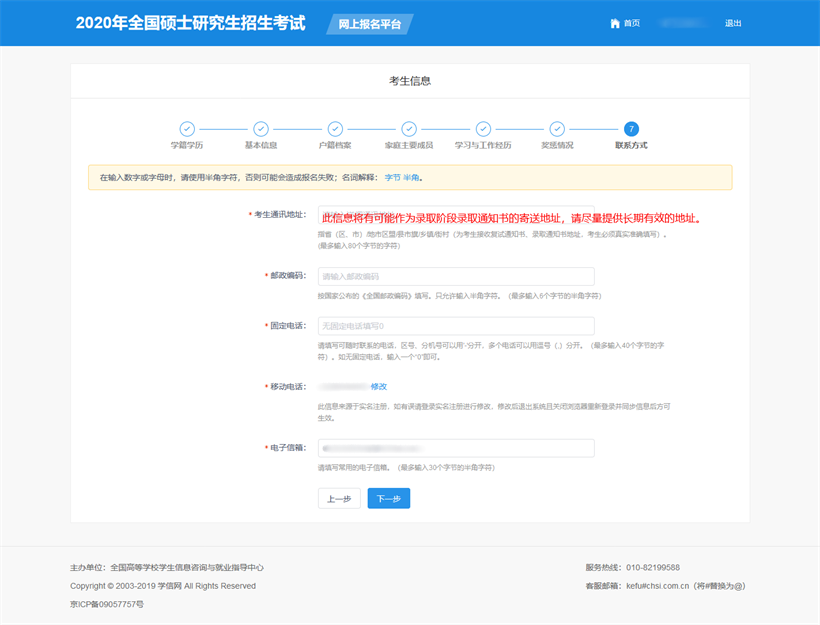Click the home icon in header
The height and width of the screenshot is (625, 820).
(x=614, y=23)
